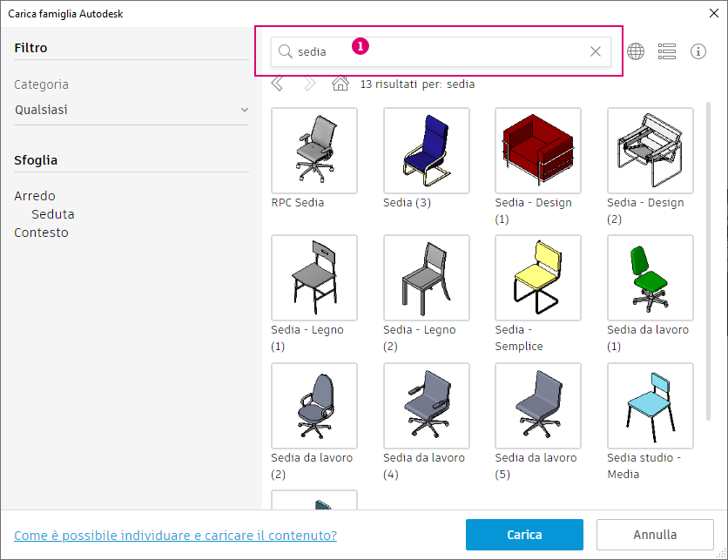Select the green Sedia da lavoro (1) thumbnail
The width and height of the screenshot is (728, 560).
tap(650, 278)
